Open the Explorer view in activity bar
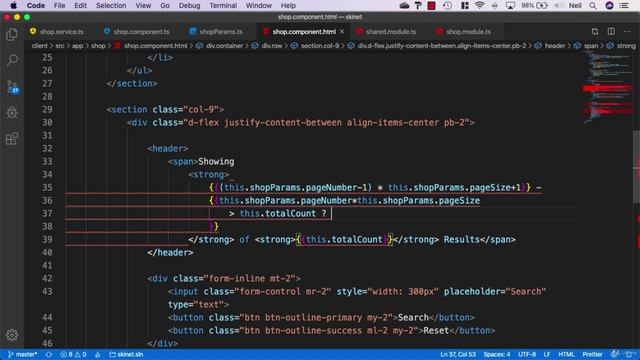This screenshot has height=360, width=640. (x=12, y=34)
